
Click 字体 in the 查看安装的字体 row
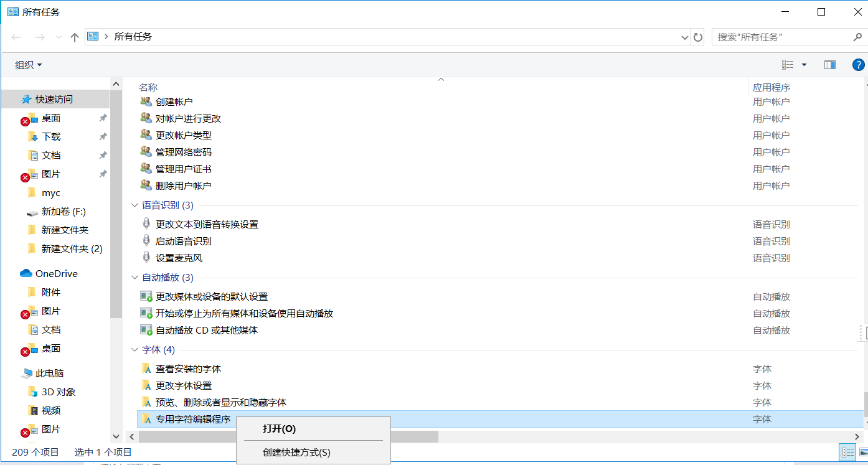762,369
